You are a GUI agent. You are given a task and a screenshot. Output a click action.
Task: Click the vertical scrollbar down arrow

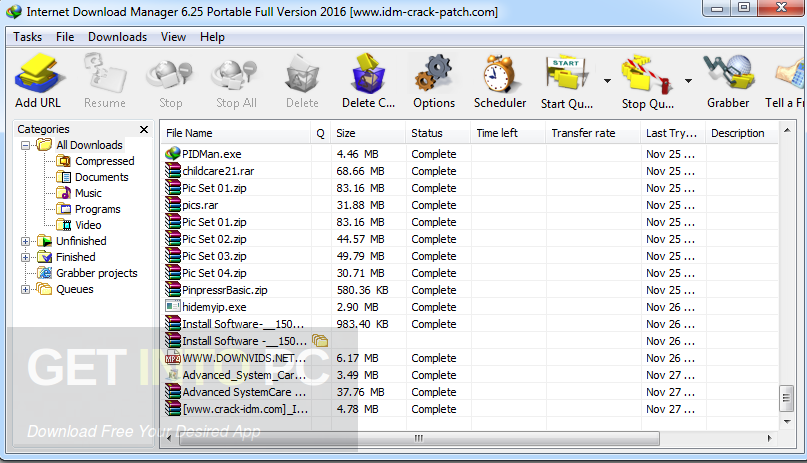pos(787,421)
